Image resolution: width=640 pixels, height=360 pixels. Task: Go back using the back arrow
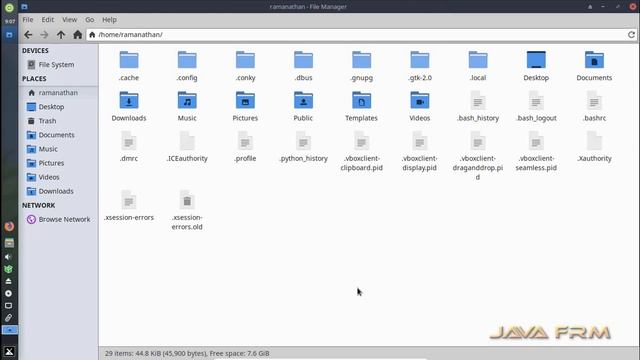coord(28,35)
